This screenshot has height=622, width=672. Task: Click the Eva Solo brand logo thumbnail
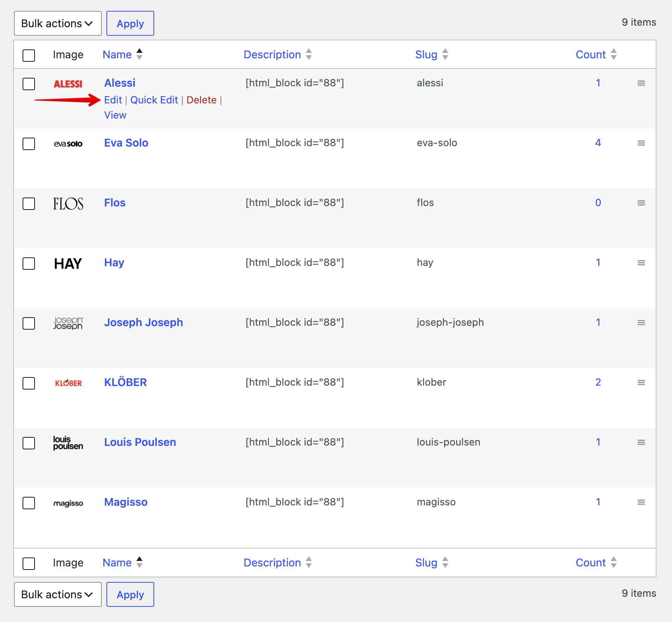point(68,144)
